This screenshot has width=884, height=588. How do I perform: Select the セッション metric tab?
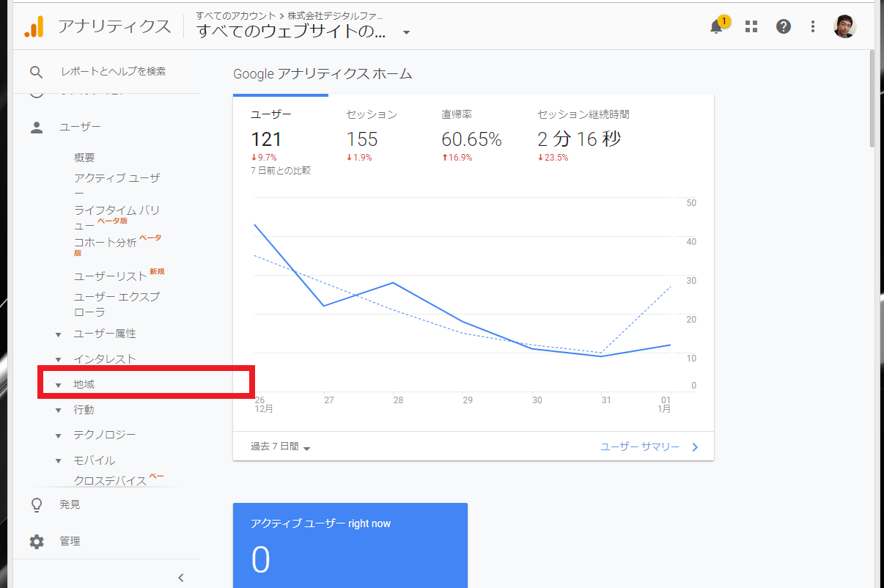click(x=372, y=136)
